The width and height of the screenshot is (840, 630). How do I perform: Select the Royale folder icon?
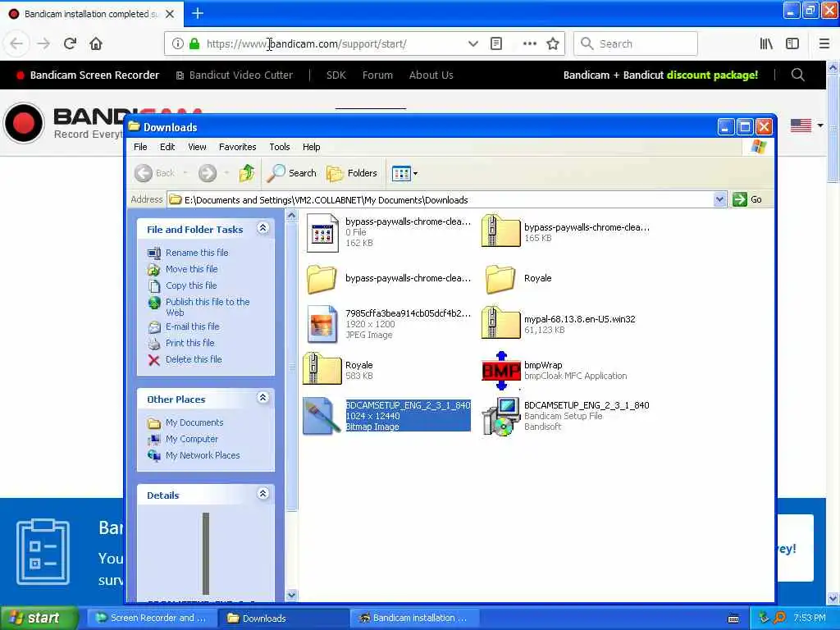[x=500, y=279]
